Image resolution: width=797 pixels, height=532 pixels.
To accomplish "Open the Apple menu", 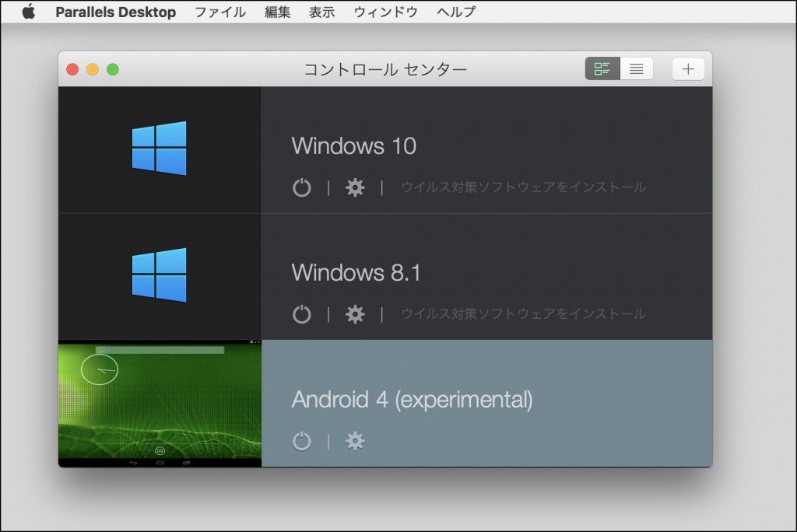I will [x=29, y=11].
